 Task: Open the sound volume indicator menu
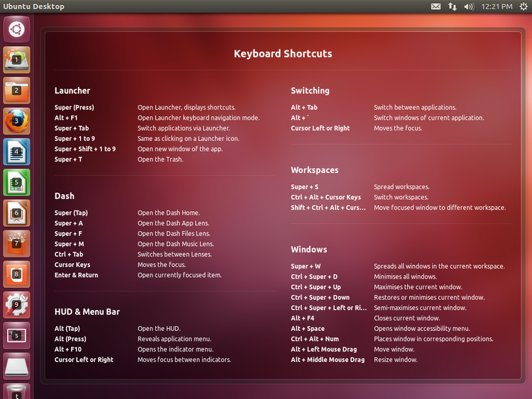click(469, 6)
